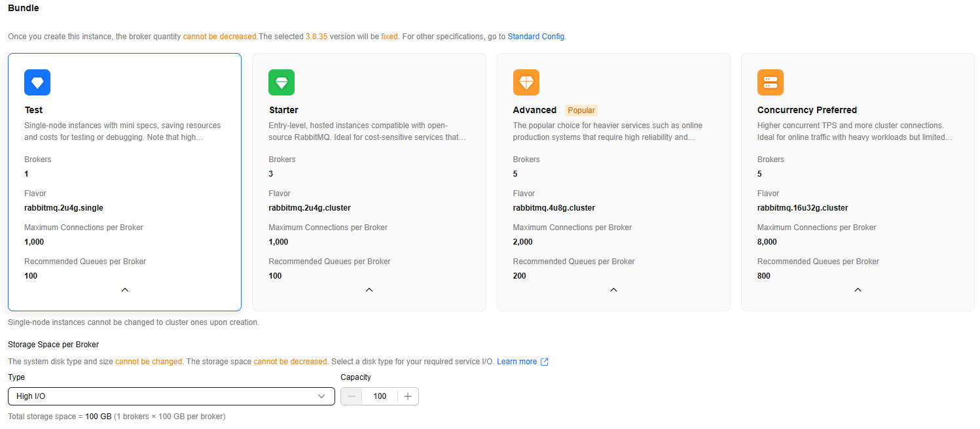Click the 200 recommended queues value
This screenshot has width=980, height=429.
[520, 276]
